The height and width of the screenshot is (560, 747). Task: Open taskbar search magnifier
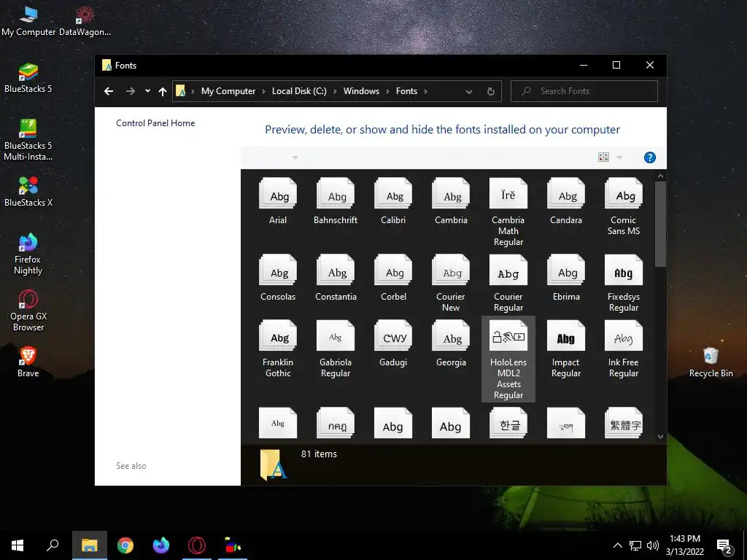point(53,545)
